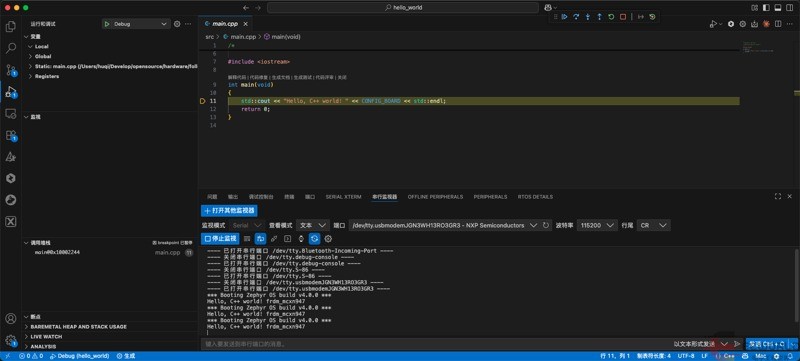Restart the debug session

coord(611,17)
